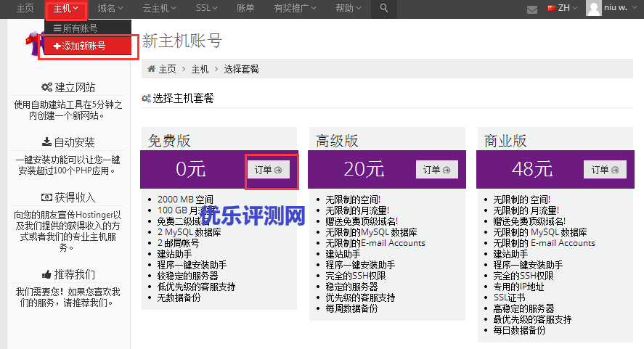Image resolution: width=644 pixels, height=349 pixels.
Task: Go to 主页 in the top navbar
Action: click(25, 9)
